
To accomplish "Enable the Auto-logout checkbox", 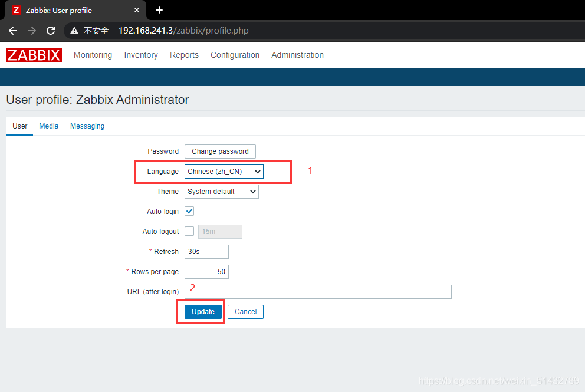I will click(x=189, y=231).
